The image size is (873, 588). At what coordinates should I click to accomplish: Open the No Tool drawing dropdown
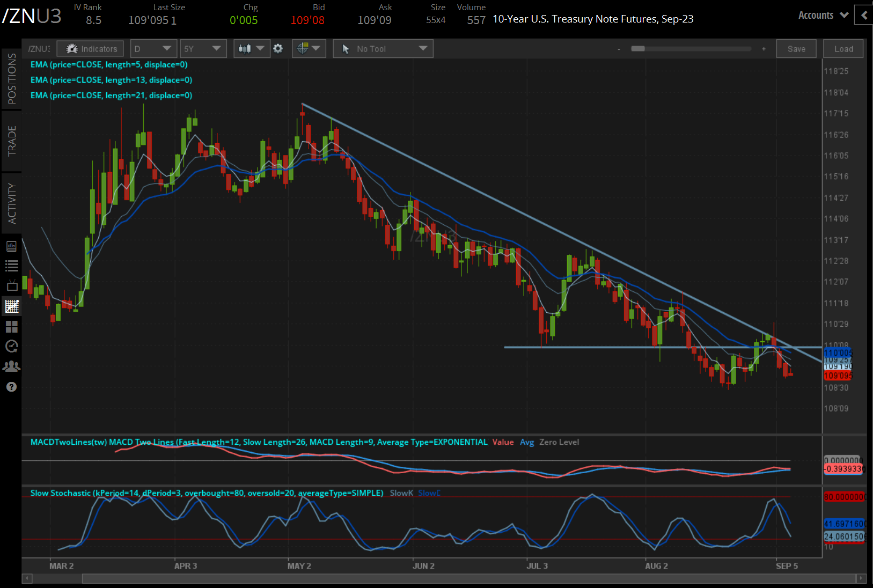383,49
